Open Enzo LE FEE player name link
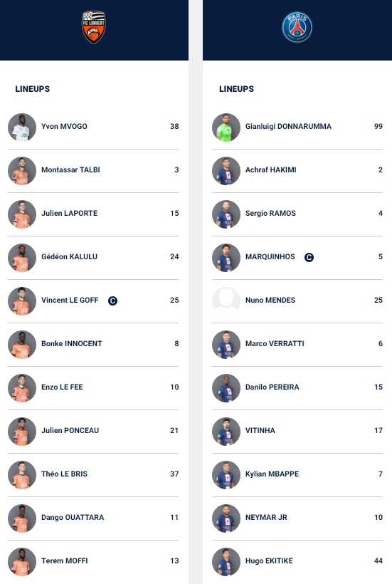 coord(62,387)
